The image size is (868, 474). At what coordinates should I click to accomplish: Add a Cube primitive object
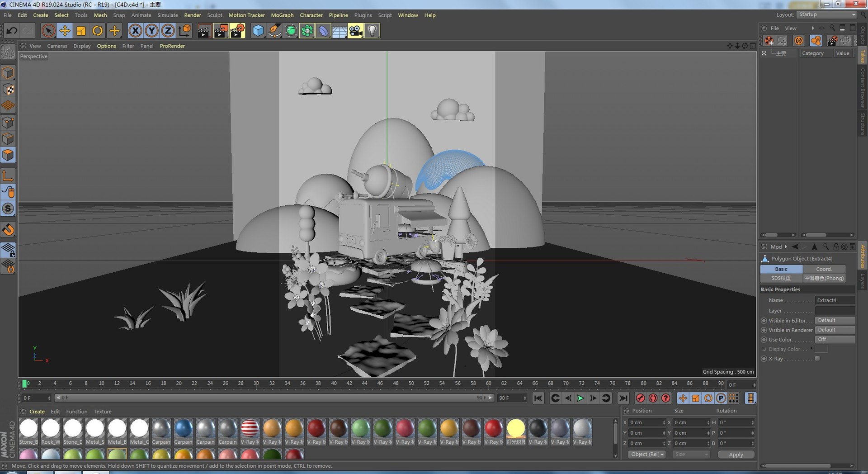(258, 31)
